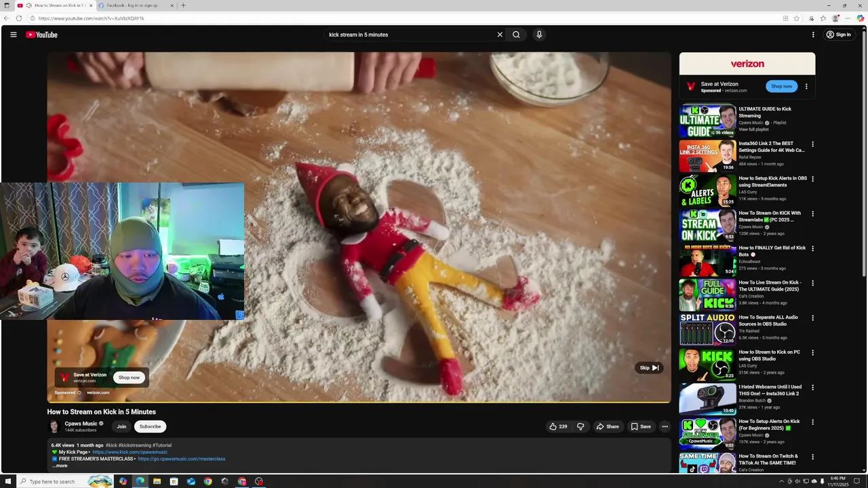Open Edge Settings and more ellipsis
Viewport: 868px width, 488px height.
[x=848, y=18]
